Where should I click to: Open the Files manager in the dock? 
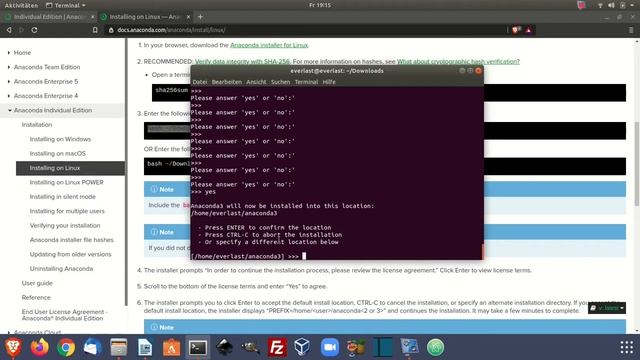click(119, 347)
